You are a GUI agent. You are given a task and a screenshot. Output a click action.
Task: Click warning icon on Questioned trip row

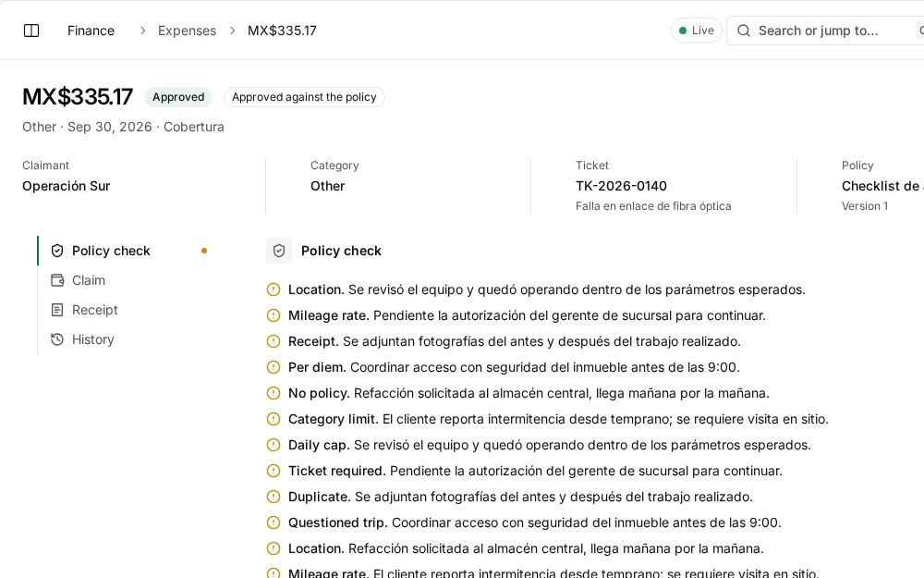pyautogui.click(x=274, y=523)
